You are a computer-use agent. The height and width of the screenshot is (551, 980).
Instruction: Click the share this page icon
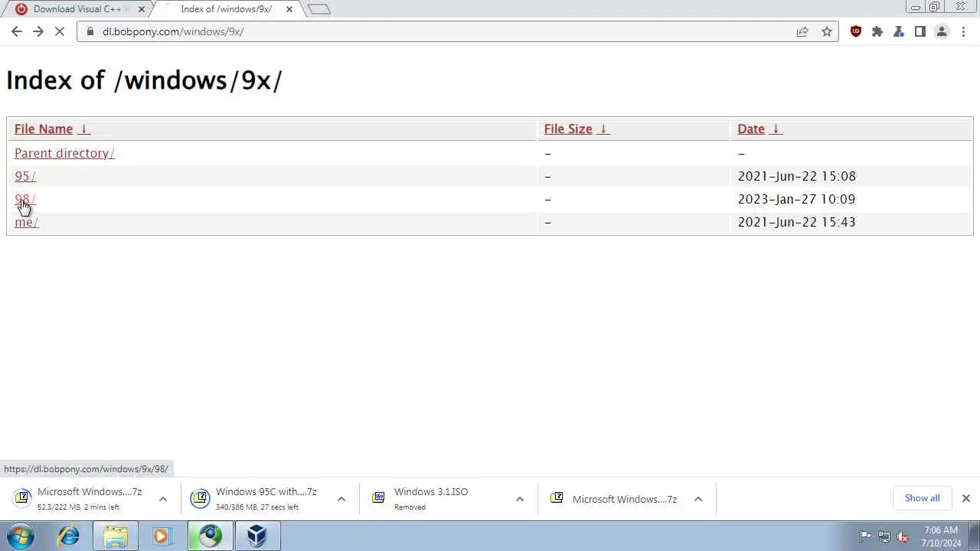pyautogui.click(x=802, y=31)
